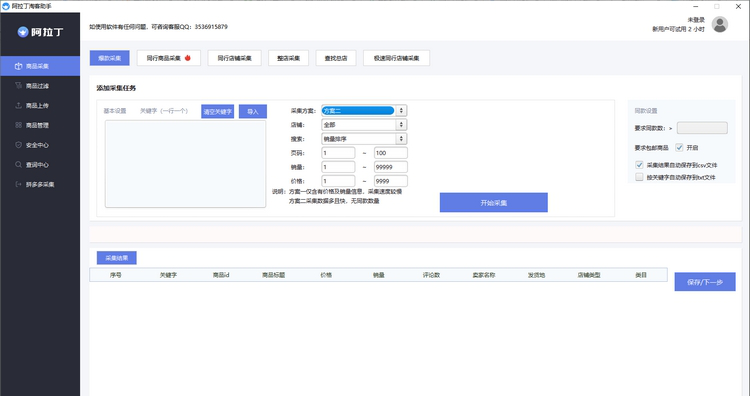
Task: Click the 基本设置 label
Action: coord(115,111)
